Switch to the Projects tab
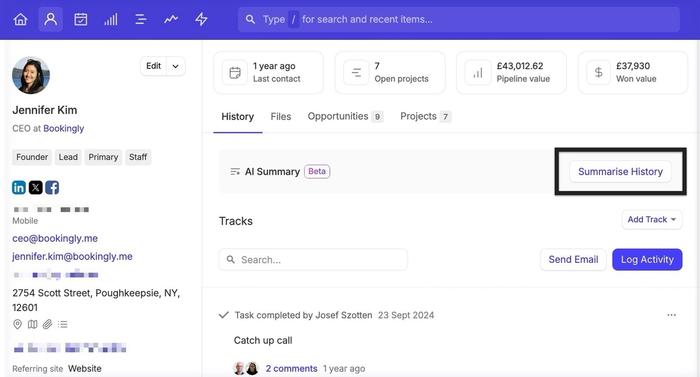The image size is (700, 377). click(x=425, y=117)
